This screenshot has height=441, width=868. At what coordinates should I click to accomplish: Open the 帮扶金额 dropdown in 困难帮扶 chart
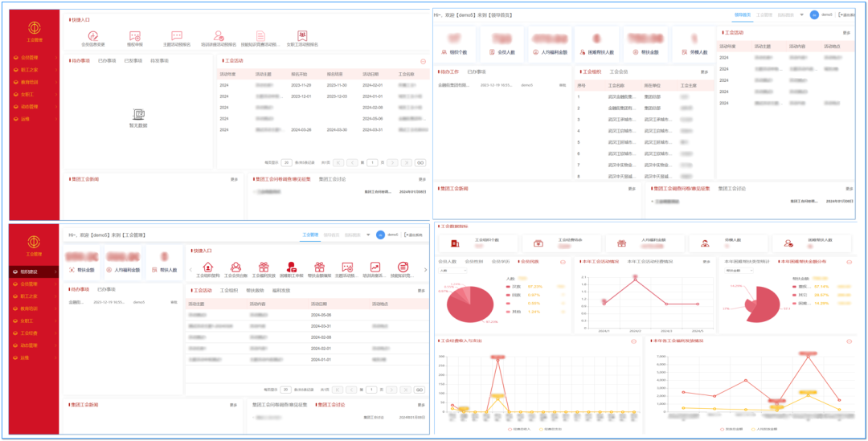pos(739,271)
